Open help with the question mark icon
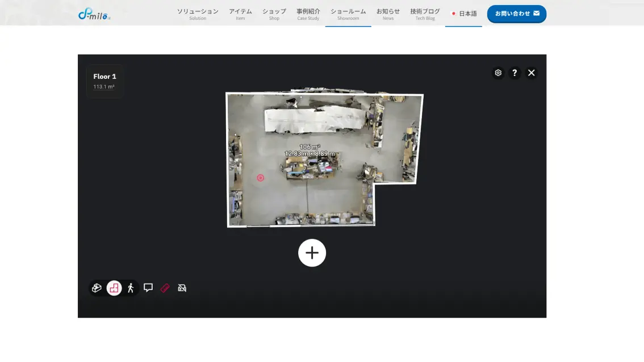Image resolution: width=644 pixels, height=362 pixels. tap(515, 73)
